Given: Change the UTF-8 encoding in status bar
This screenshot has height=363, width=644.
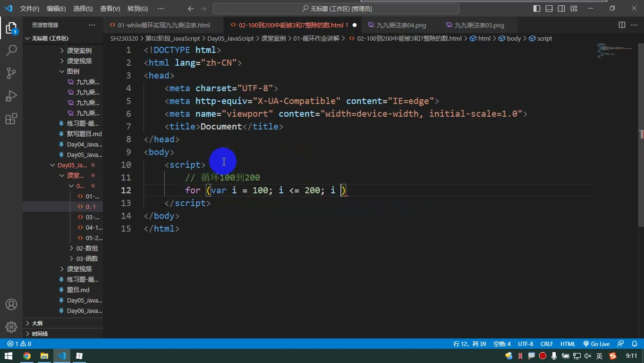Looking at the screenshot, I should [x=525, y=344].
